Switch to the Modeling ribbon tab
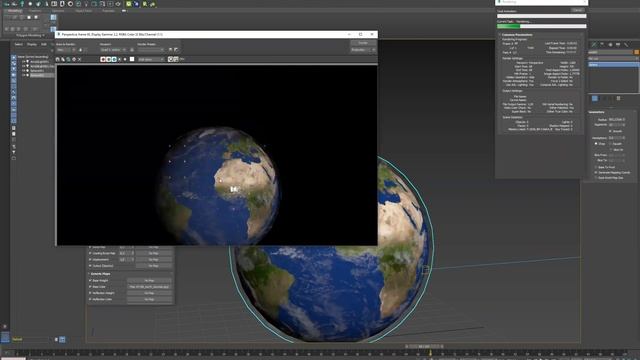The width and height of the screenshot is (640, 360). 15,11
